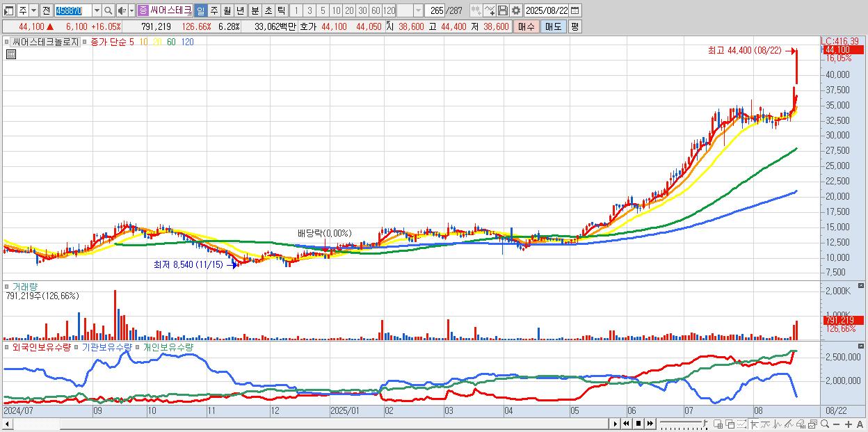Open the stock code dropdown arrow
This screenshot has height=432, width=868.
pyautogui.click(x=97, y=10)
